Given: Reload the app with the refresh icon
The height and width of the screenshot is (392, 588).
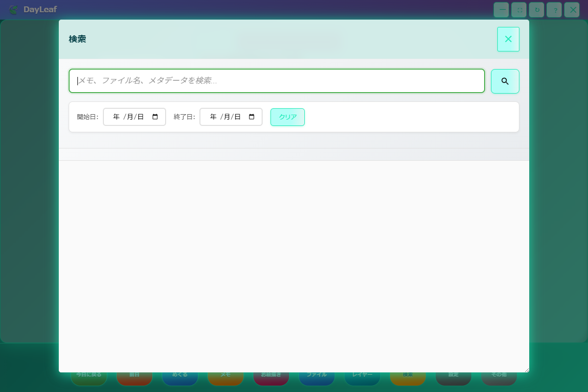Looking at the screenshot, I should (537, 10).
